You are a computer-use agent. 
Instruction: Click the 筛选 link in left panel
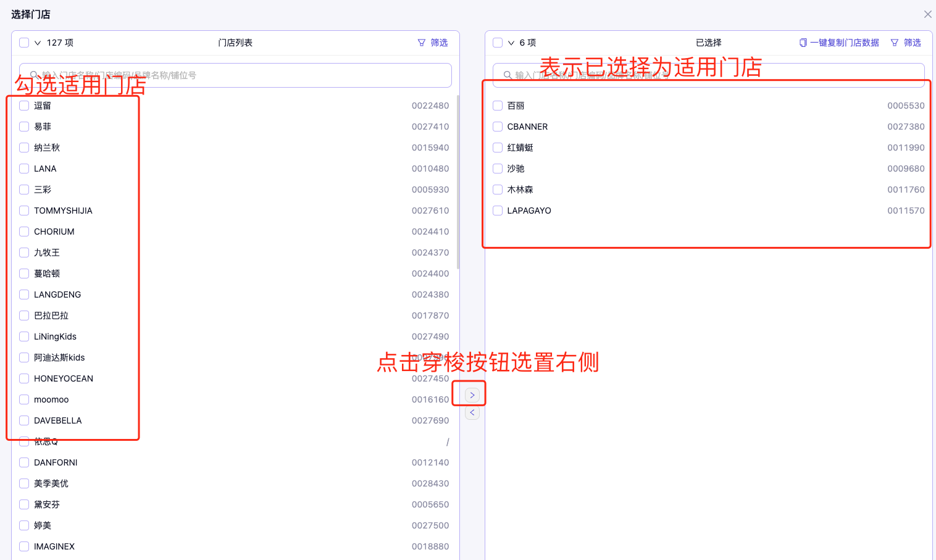[439, 43]
